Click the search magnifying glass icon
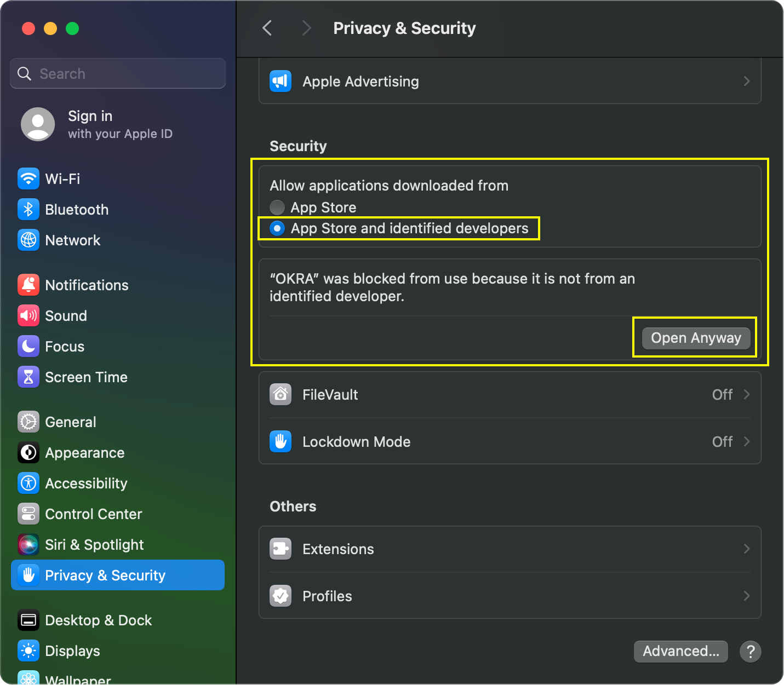The image size is (784, 685). click(24, 73)
